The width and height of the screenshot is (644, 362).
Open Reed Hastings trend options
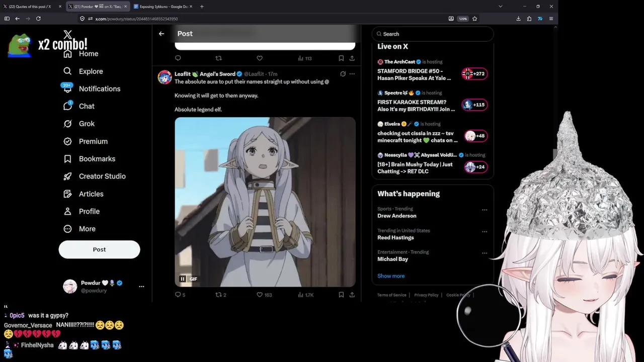pyautogui.click(x=485, y=231)
